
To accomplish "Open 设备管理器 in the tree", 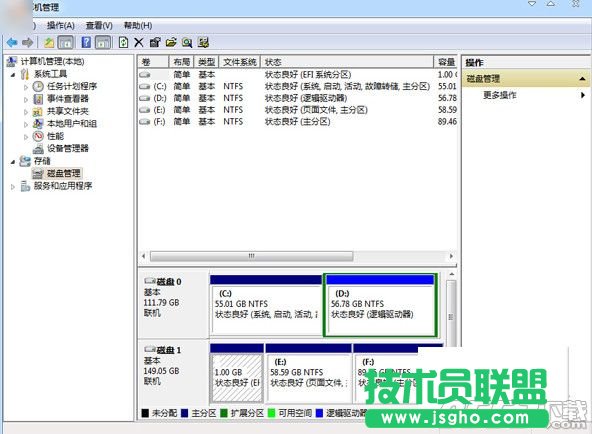I will click(68, 148).
